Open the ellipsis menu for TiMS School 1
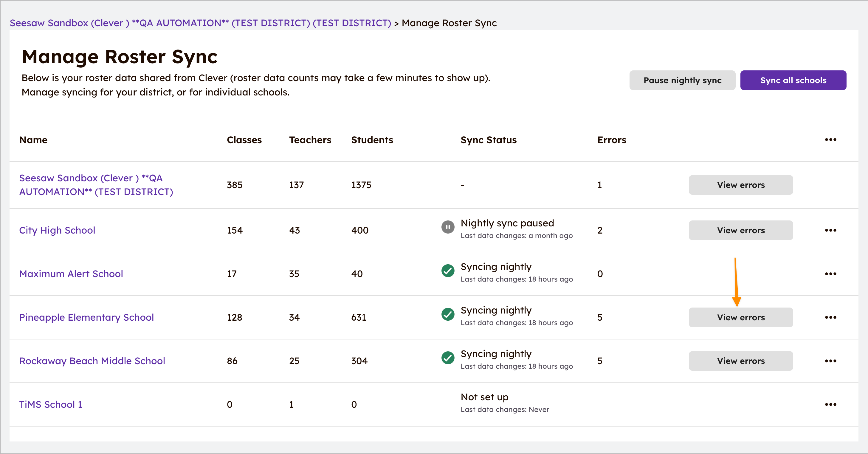The width and height of the screenshot is (868, 454). [x=831, y=405]
